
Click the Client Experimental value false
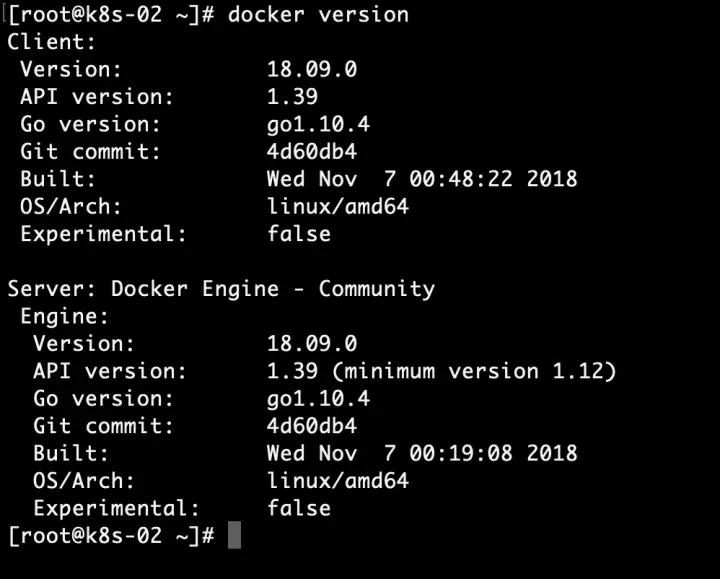(299, 234)
